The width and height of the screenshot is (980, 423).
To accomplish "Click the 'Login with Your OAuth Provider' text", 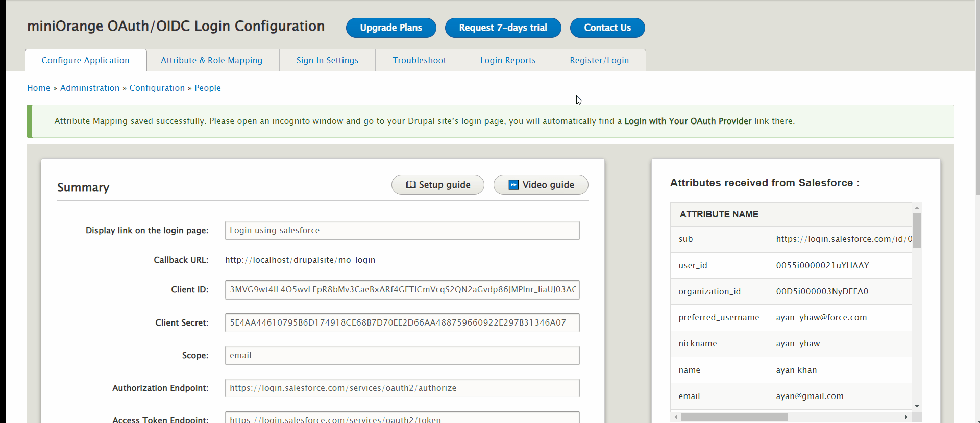I will [x=688, y=121].
